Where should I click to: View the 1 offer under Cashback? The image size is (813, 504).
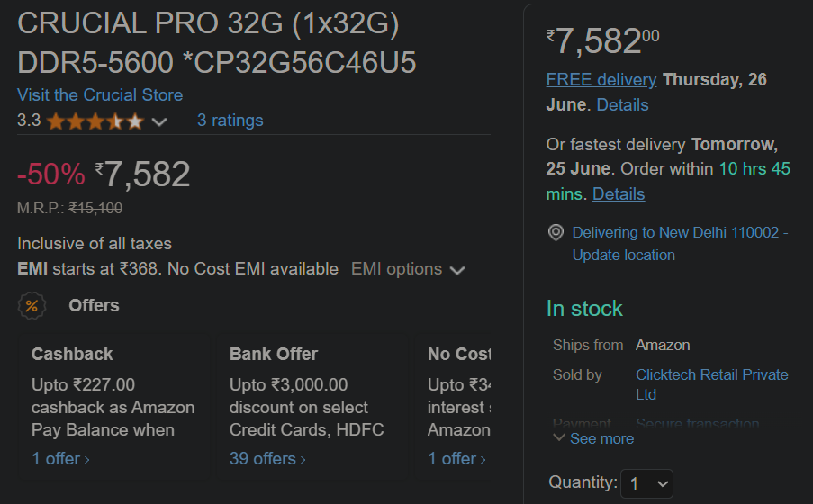[60, 459]
